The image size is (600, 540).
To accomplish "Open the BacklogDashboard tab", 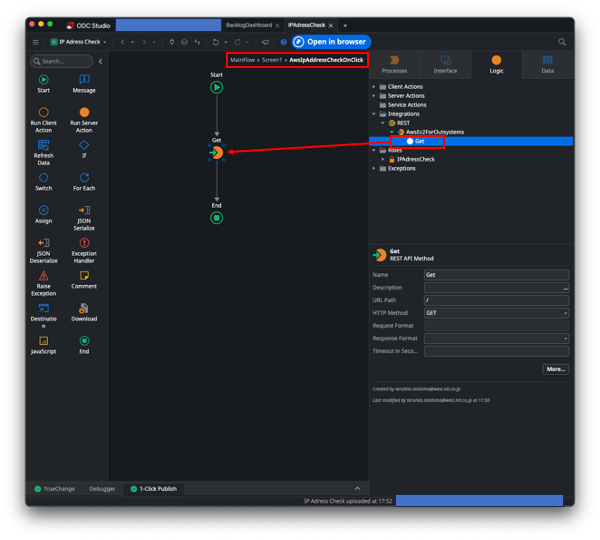I will click(248, 25).
